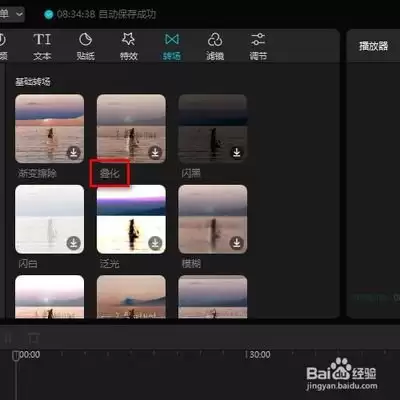Open the 滤镜 (Filters) tab
400x400 pixels.
point(215,47)
